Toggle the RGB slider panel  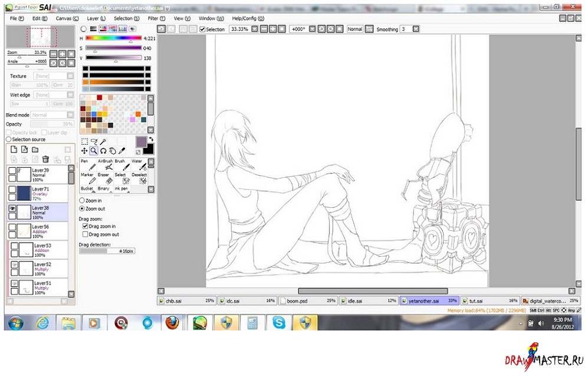(x=93, y=29)
